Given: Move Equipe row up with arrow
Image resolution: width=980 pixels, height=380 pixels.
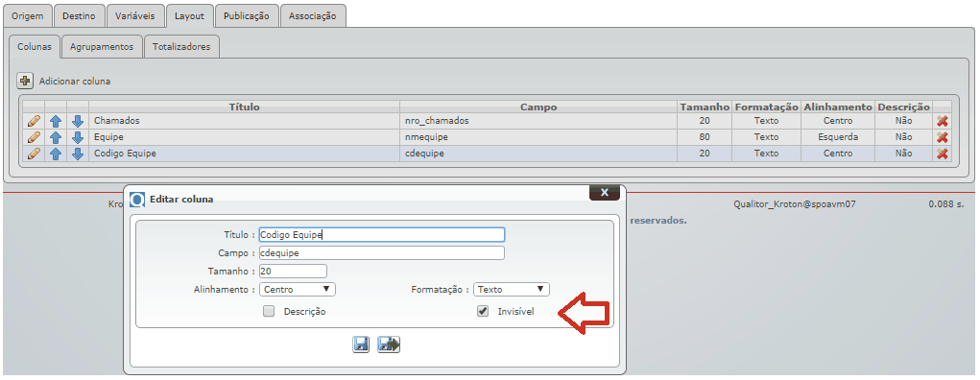Looking at the screenshot, I should pyautogui.click(x=56, y=137).
